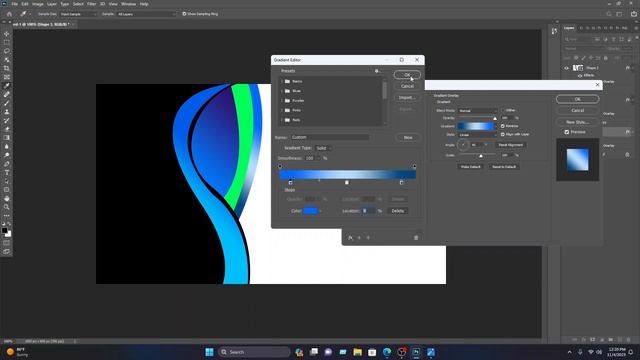Click New button in Gradient Editor
Image resolution: width=640 pixels, height=360 pixels.
[408, 138]
